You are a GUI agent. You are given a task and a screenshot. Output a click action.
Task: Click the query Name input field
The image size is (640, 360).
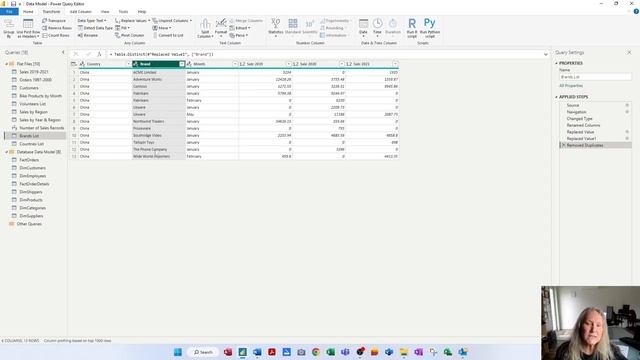click(x=595, y=77)
